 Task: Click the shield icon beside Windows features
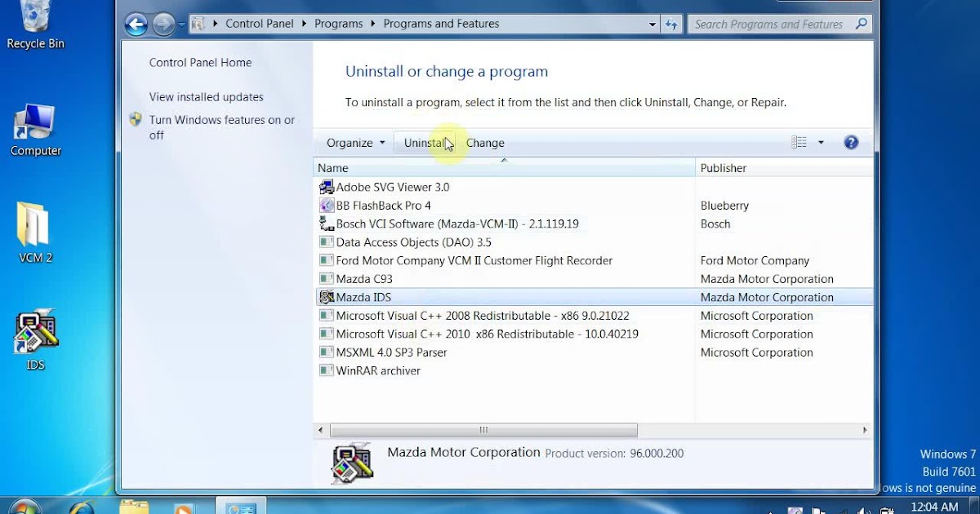tap(136, 120)
